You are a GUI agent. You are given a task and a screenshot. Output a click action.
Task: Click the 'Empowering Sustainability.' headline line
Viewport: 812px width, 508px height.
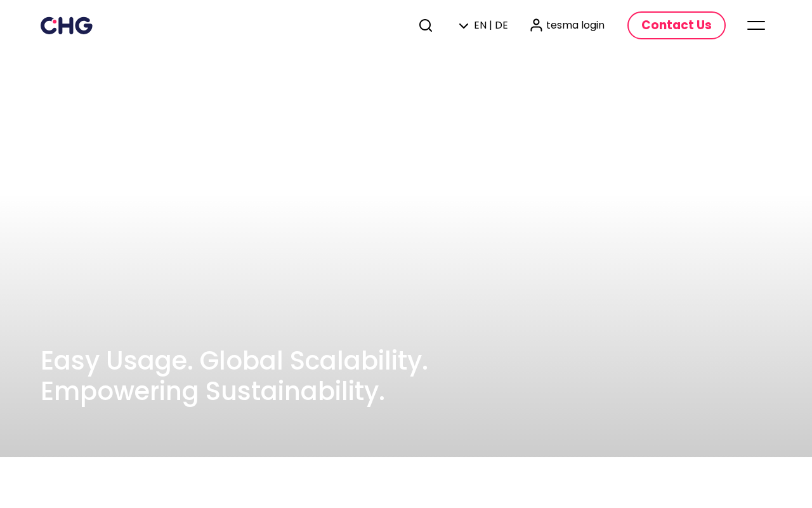[213, 391]
